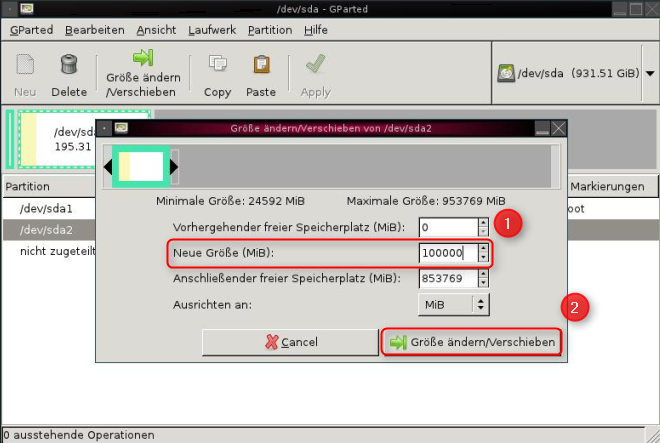Click the Vorhergehender freier Speicherplatz field
The image size is (660, 443).
448,227
